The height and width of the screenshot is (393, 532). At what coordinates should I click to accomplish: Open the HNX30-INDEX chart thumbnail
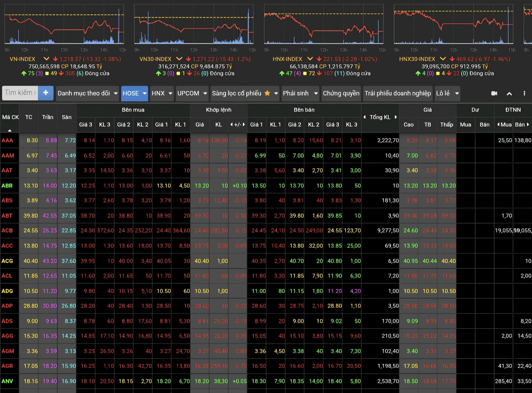454,24
